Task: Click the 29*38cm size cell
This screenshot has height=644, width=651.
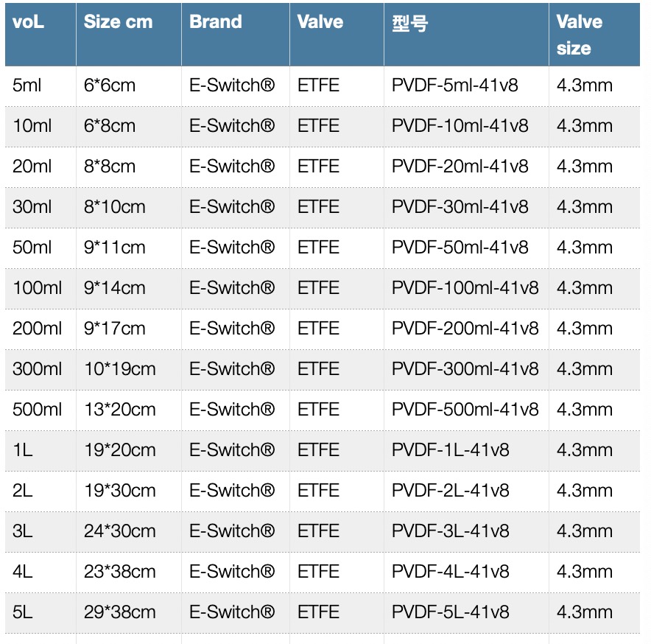Action: click(119, 612)
